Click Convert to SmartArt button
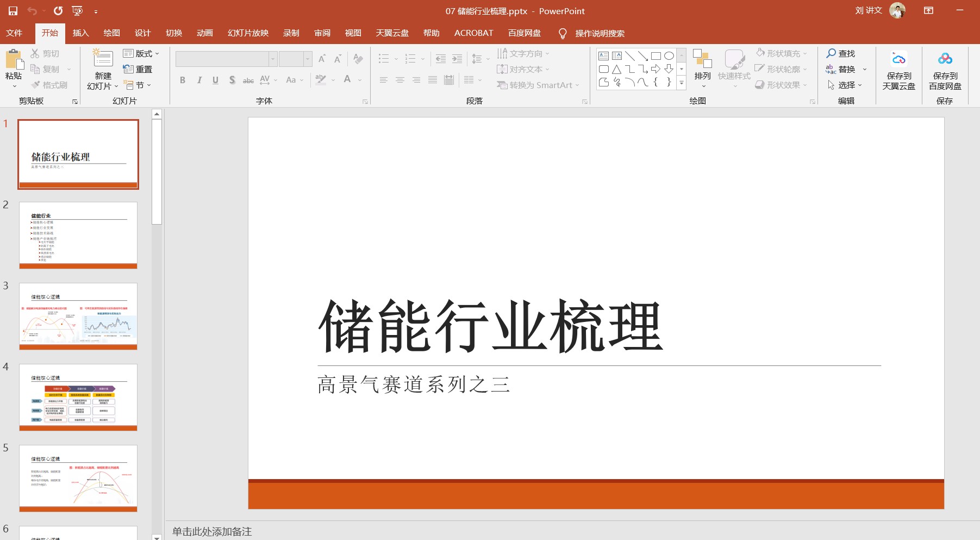Screen dimensions: 980x540 (538, 85)
